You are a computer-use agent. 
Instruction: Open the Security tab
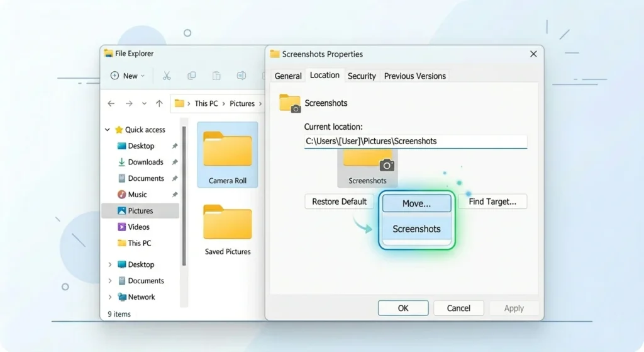tap(362, 76)
